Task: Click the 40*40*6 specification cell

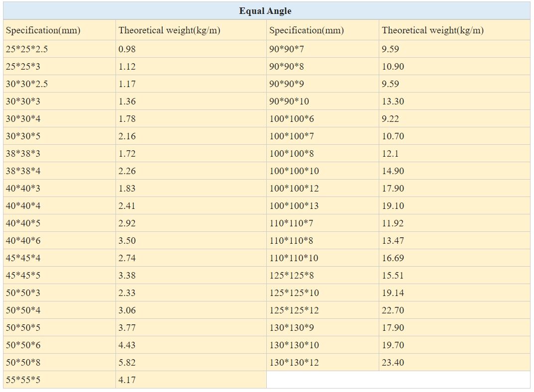Action: click(23, 241)
